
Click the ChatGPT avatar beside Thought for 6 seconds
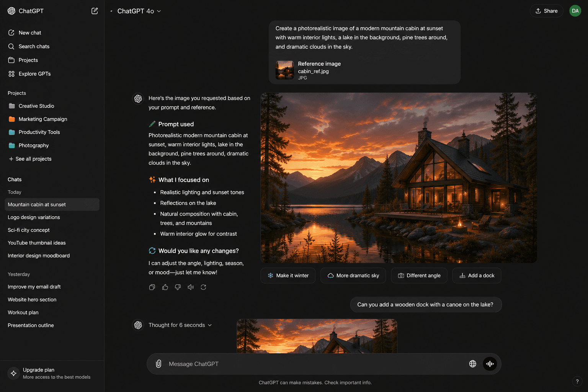pos(138,325)
